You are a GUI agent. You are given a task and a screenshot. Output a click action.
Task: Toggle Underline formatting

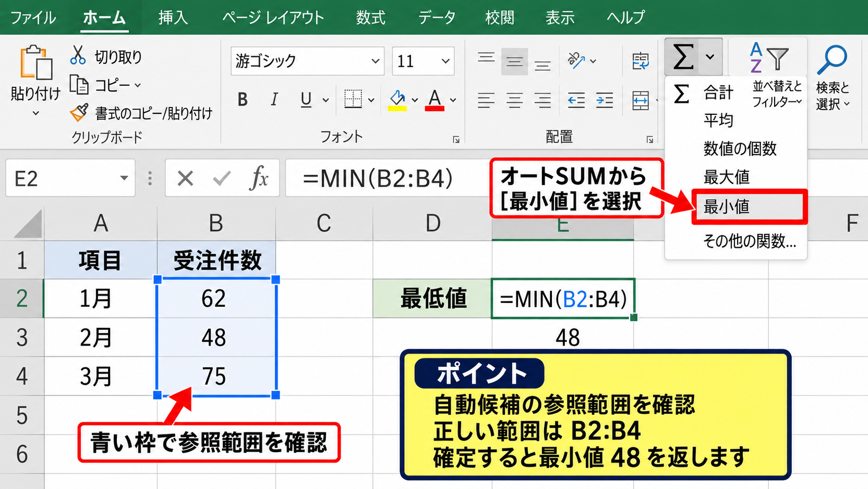[x=306, y=99]
